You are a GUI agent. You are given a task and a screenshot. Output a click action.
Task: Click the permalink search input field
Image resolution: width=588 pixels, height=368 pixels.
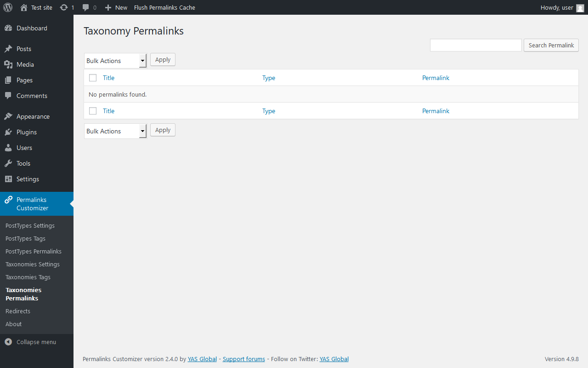click(x=476, y=45)
